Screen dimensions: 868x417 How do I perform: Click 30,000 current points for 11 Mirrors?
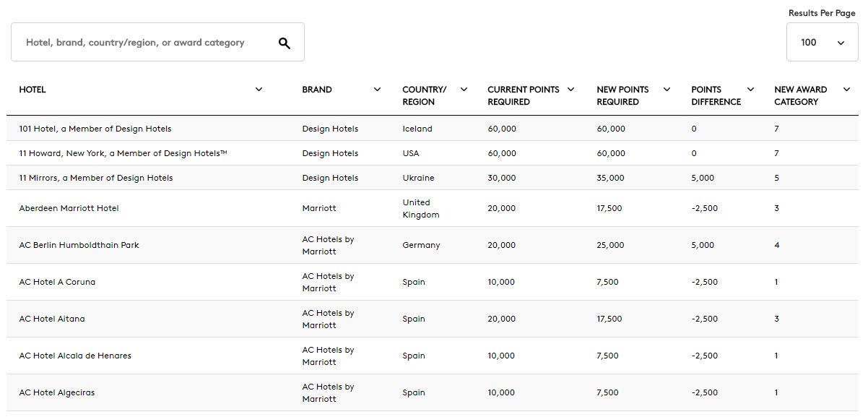click(502, 178)
